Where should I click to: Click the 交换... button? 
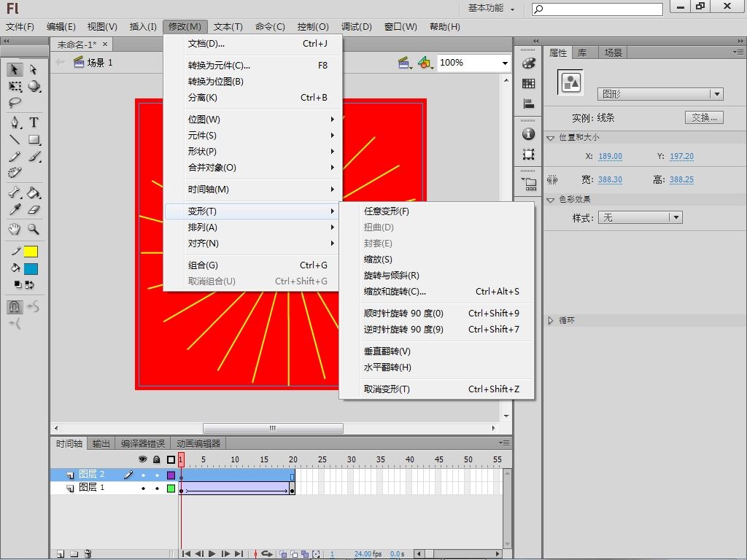coord(704,117)
